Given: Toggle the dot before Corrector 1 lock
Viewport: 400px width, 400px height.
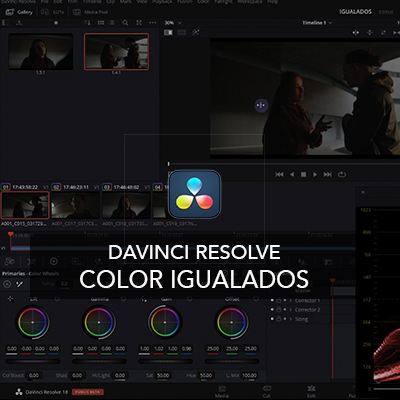Looking at the screenshot, I should (272, 300).
